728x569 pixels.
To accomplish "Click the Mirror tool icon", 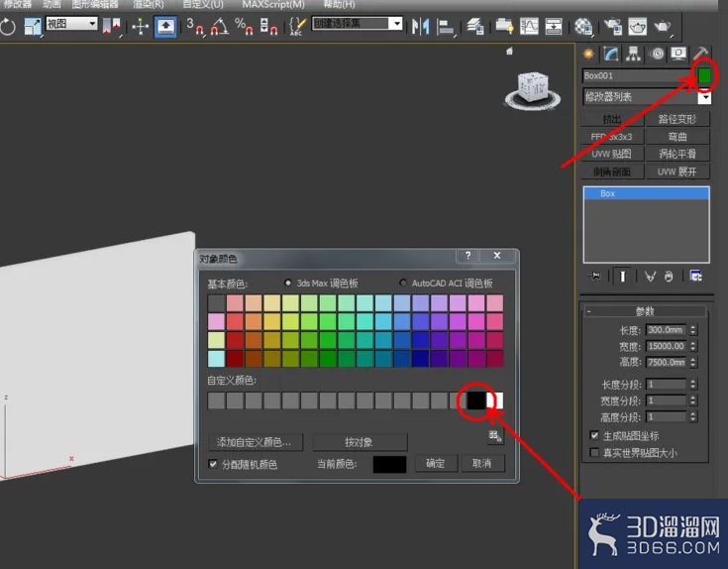I will (421, 26).
